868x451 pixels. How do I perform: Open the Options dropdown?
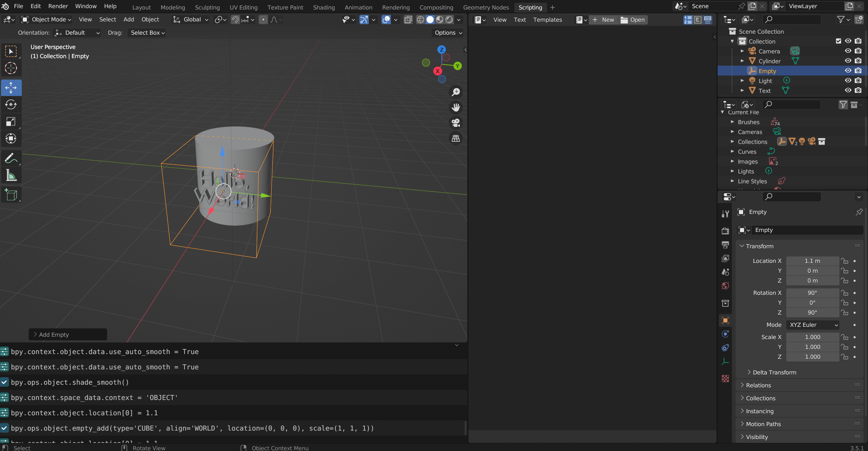[448, 33]
